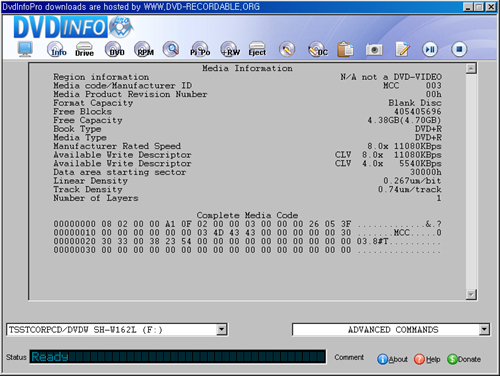Select the DVD disc icon
Image resolution: width=500 pixels, height=376 pixels.
tap(114, 49)
